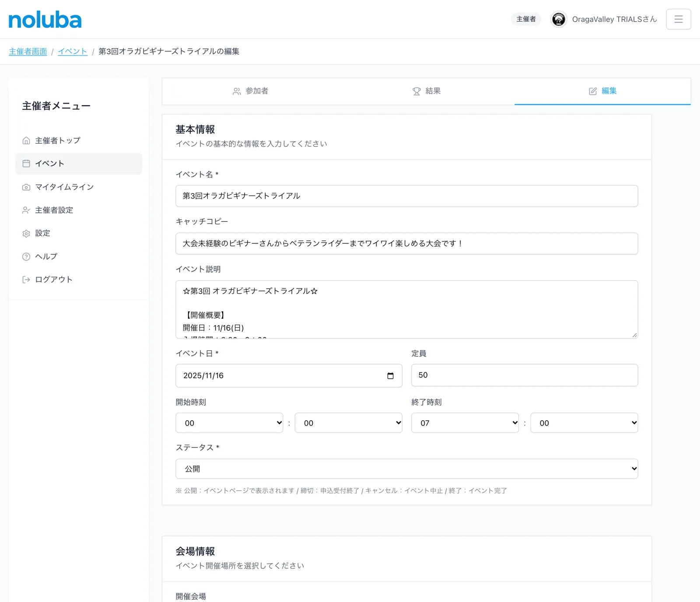Click the イベント日 date field

(x=289, y=376)
